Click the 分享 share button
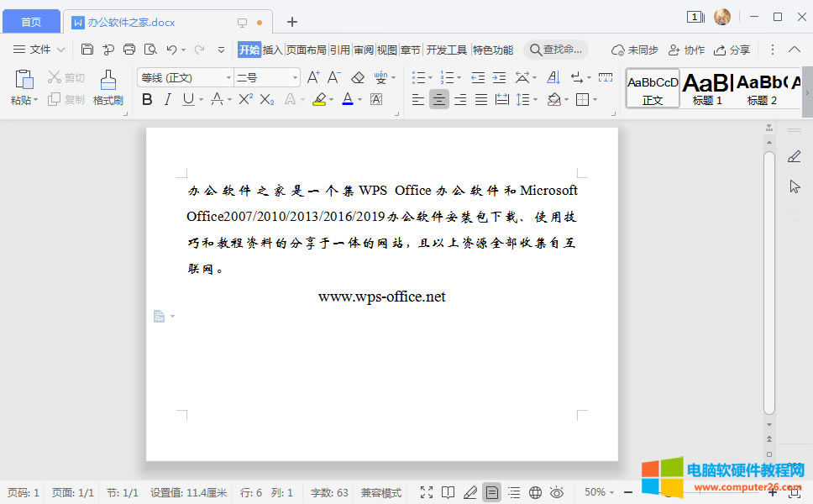The image size is (813, 504). (x=733, y=50)
